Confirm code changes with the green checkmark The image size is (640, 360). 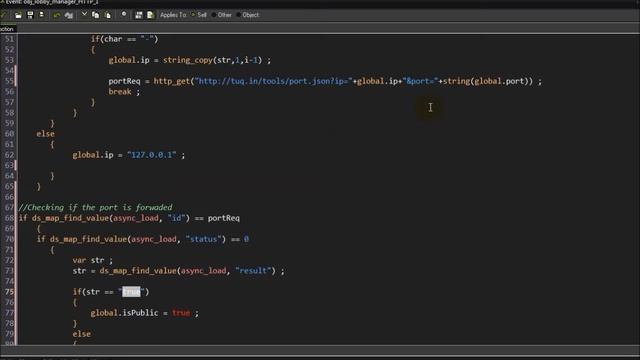click(4, 15)
